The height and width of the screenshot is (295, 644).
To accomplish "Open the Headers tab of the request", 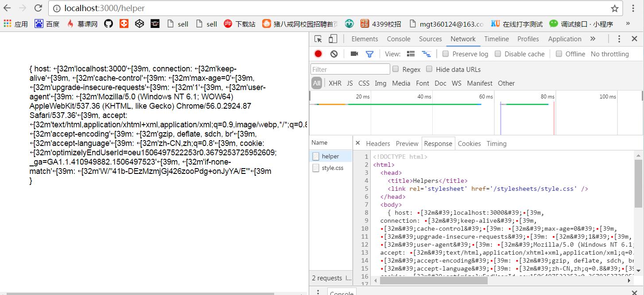I will pyautogui.click(x=378, y=143).
